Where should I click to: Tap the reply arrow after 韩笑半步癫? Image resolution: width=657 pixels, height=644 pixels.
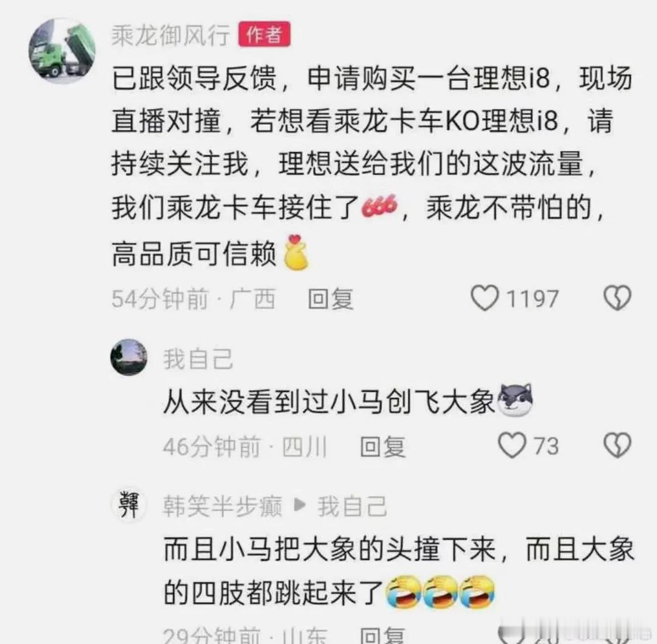[300, 506]
